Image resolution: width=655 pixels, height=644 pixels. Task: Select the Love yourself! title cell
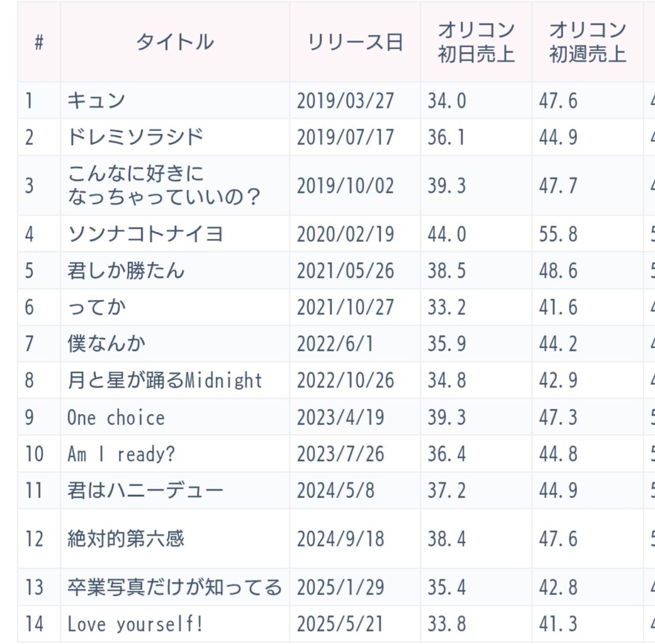[x=175, y=623]
